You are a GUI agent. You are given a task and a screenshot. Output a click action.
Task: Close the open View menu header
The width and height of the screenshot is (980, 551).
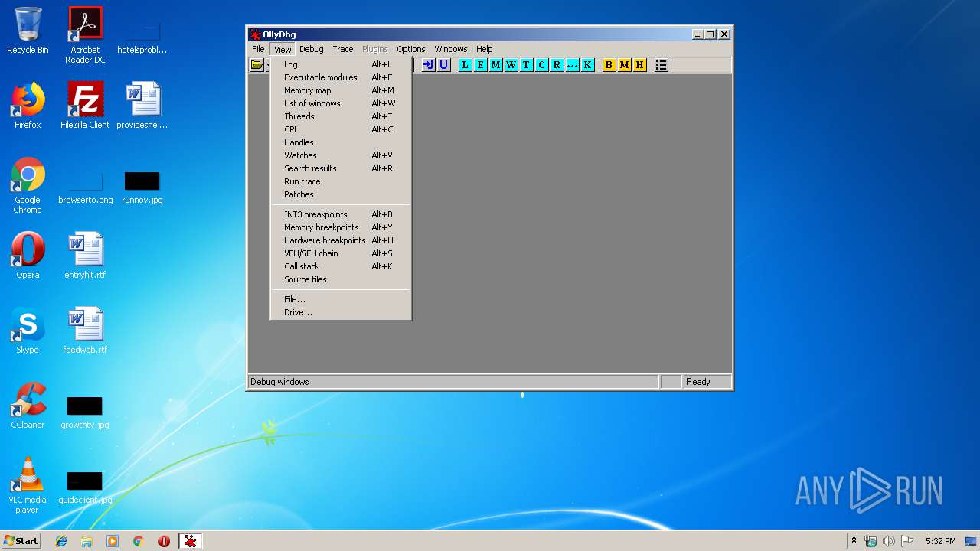click(283, 49)
